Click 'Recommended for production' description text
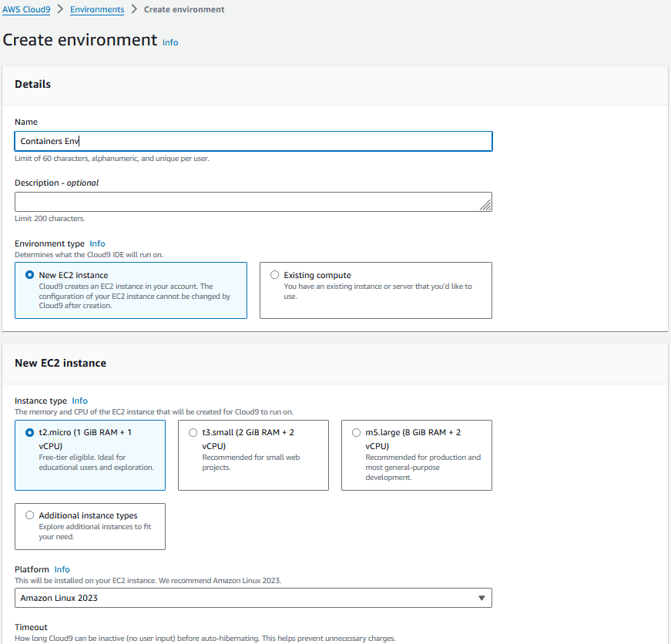Viewport: 671px width, 644px height. point(423,468)
